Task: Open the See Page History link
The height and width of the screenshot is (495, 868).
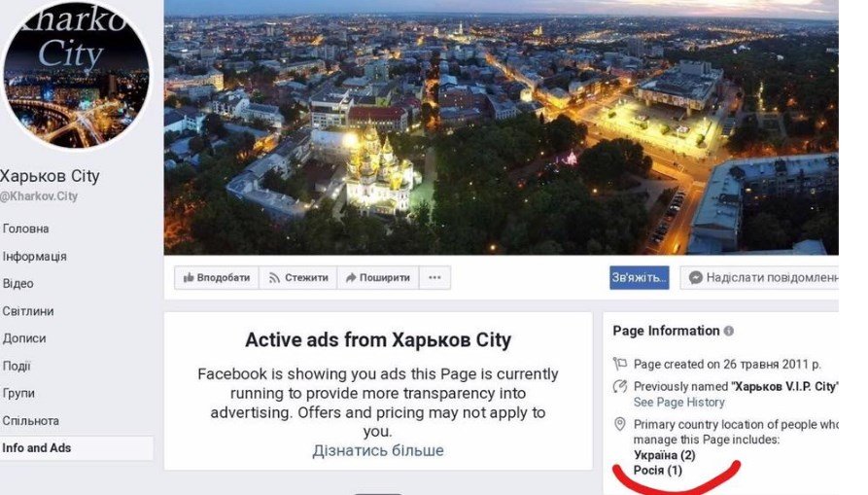Action: point(678,403)
